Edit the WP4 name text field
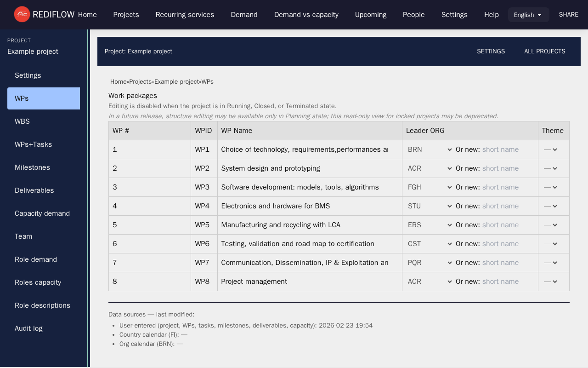 tap(304, 206)
